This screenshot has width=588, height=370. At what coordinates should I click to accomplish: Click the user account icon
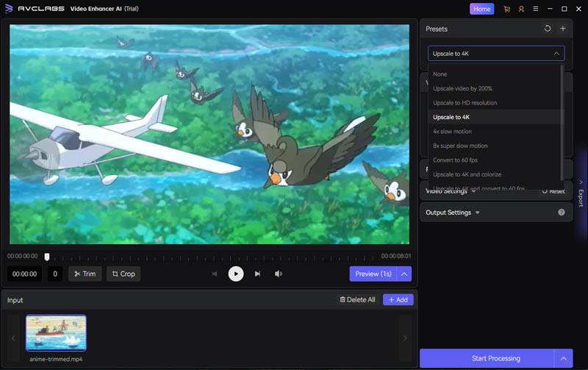pyautogui.click(x=521, y=9)
